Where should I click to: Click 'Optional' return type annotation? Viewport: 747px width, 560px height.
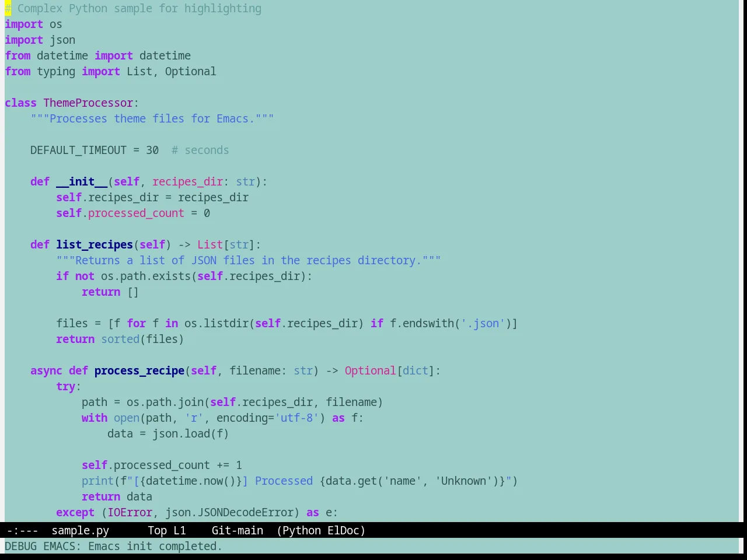(371, 371)
